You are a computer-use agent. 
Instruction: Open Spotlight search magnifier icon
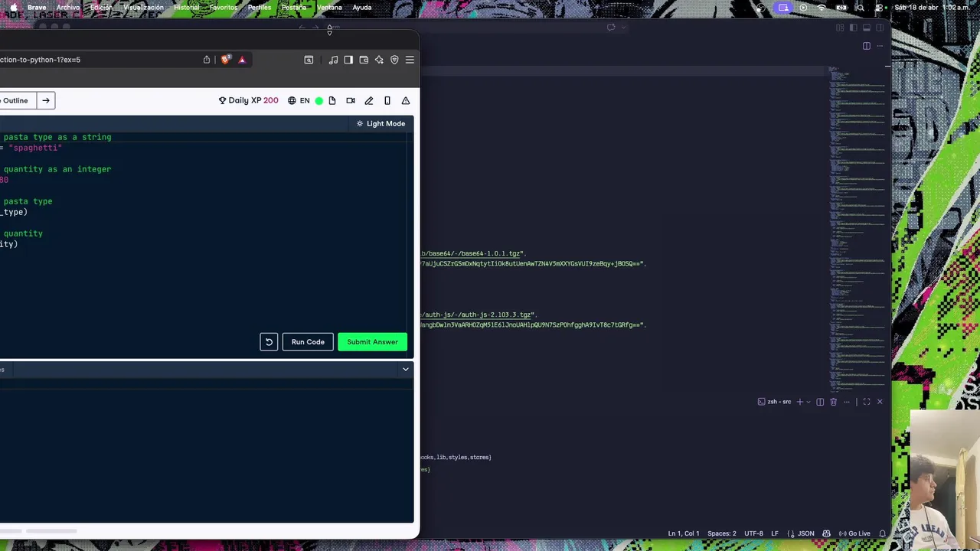click(x=860, y=8)
